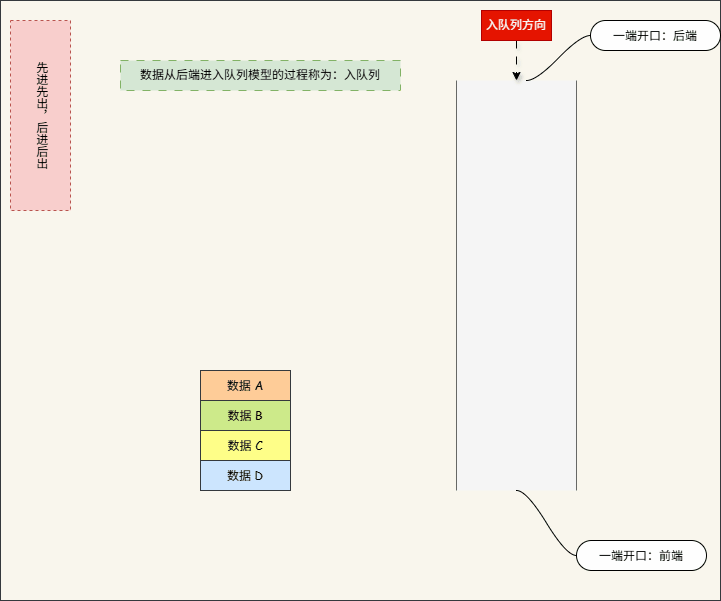Click the bottom opening of the queue
Viewport: 721px width, 601px height.
pyautogui.click(x=516, y=489)
